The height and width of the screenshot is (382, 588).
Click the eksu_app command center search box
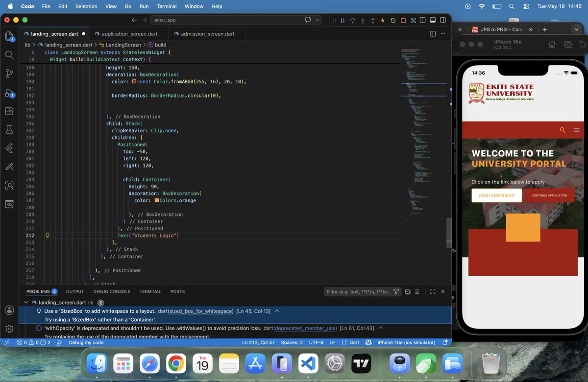pyautogui.click(x=225, y=20)
